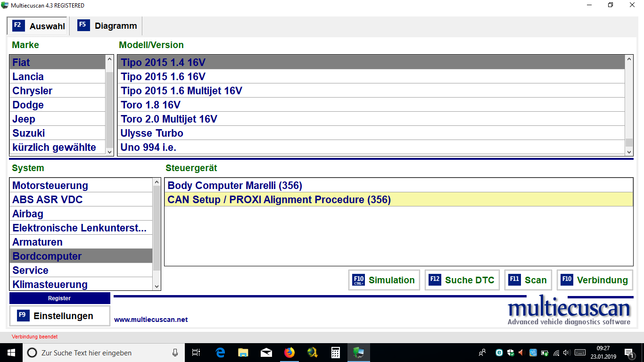Screen dimensions: 644x362
Task: Open the notification center icon
Action: click(629, 353)
